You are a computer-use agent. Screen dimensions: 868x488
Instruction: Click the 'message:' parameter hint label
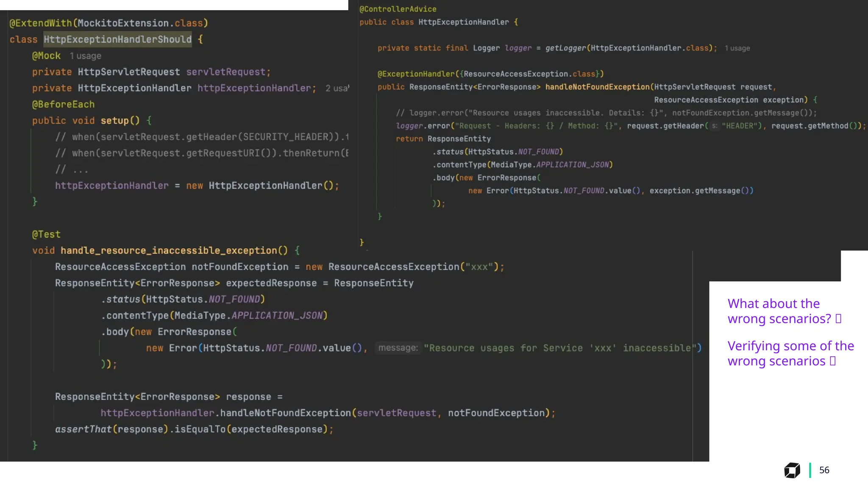pos(398,348)
